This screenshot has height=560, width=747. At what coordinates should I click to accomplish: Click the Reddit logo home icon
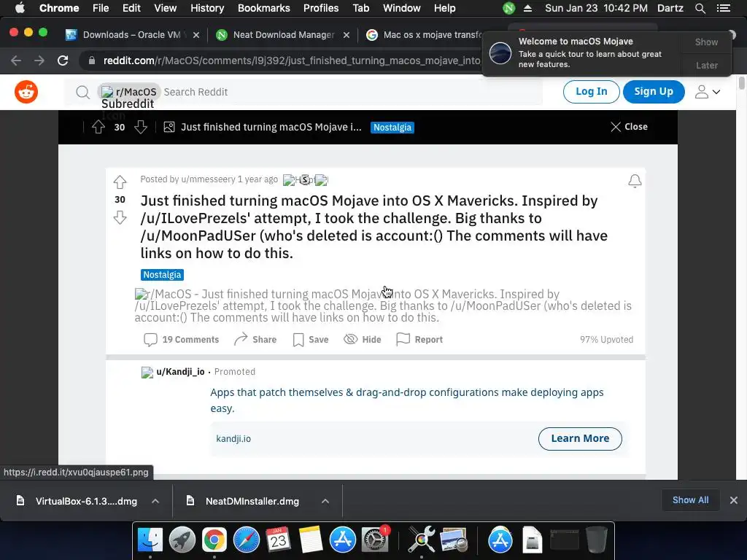(x=26, y=92)
